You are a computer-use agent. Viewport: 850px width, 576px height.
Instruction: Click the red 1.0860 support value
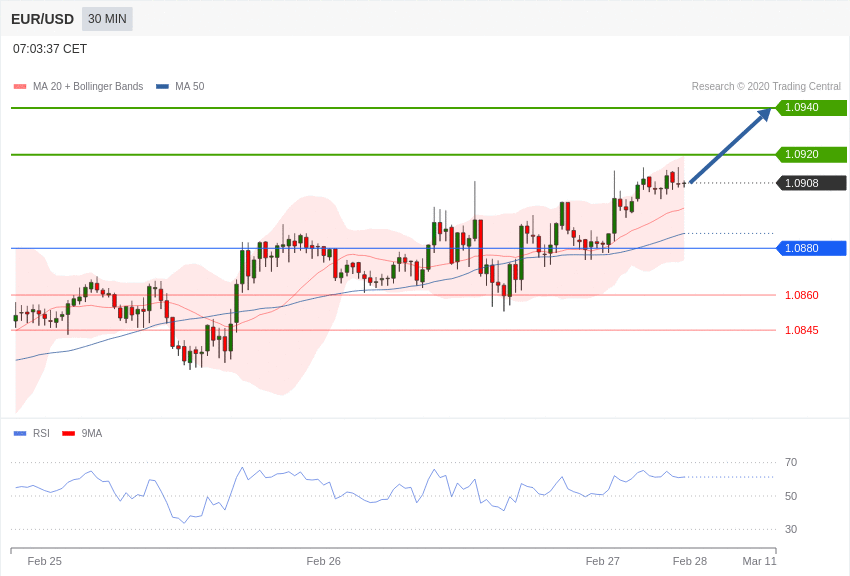pyautogui.click(x=802, y=295)
